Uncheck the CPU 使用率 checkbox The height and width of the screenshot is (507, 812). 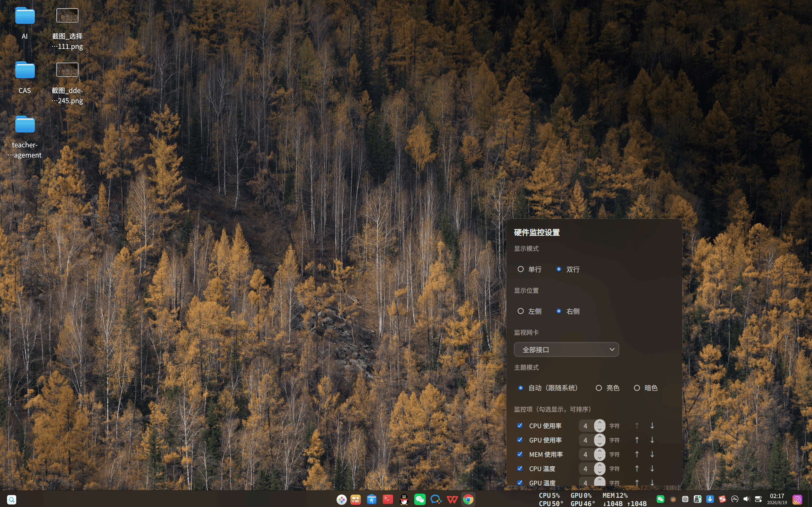tap(520, 426)
